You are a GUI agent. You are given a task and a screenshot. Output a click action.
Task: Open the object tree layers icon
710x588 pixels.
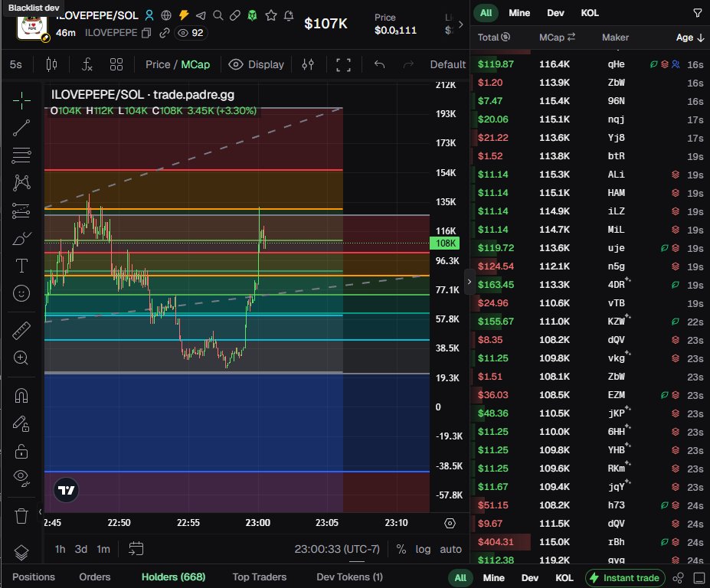click(21, 552)
